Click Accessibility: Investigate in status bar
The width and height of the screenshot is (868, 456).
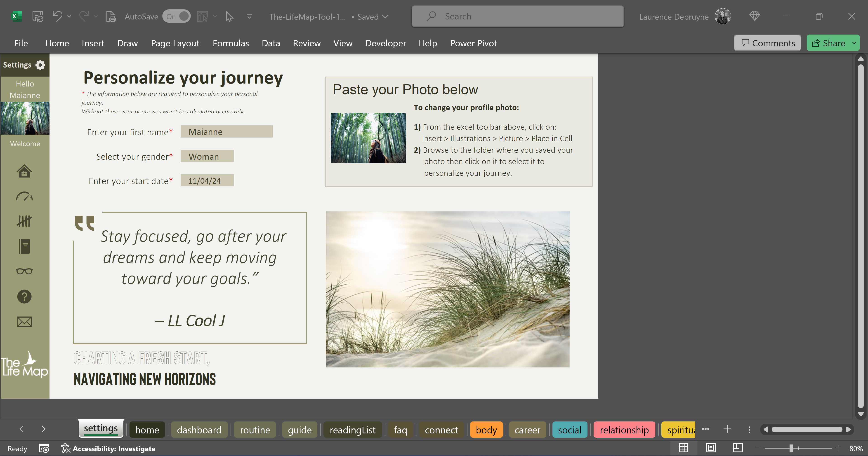108,448
